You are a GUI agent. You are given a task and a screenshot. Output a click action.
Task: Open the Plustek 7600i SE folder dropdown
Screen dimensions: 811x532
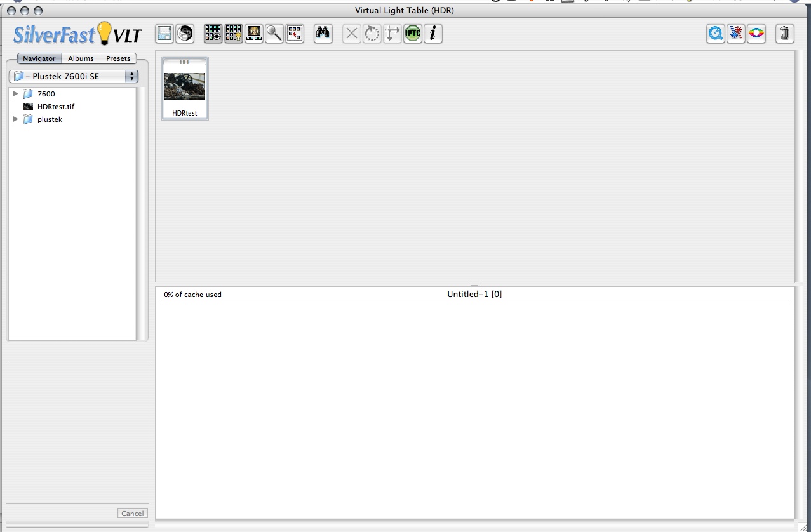coord(74,76)
